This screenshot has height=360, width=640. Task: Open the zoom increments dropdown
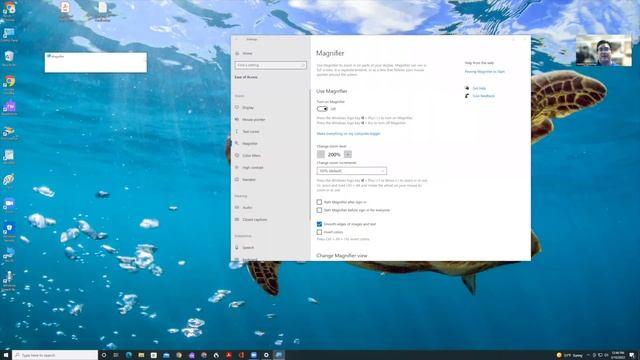coord(351,171)
